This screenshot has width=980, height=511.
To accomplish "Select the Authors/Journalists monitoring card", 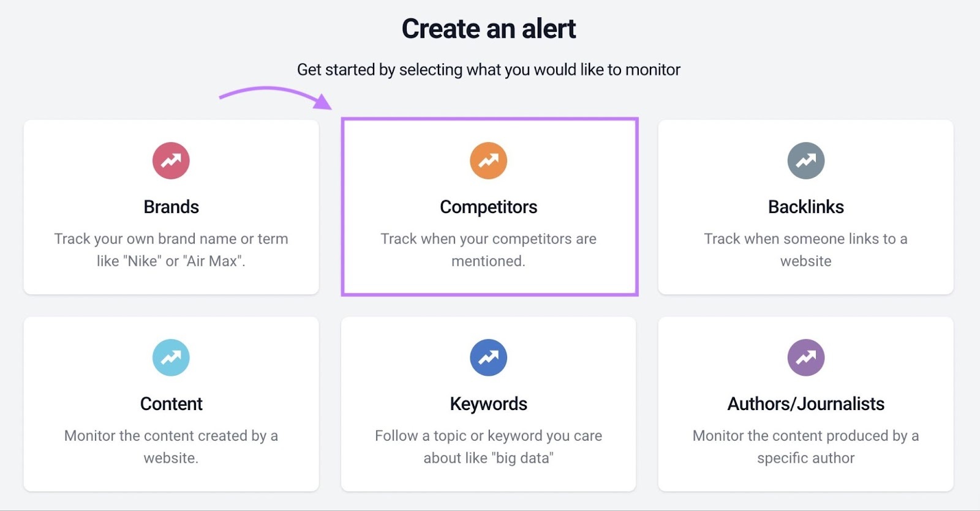I will pos(805,404).
